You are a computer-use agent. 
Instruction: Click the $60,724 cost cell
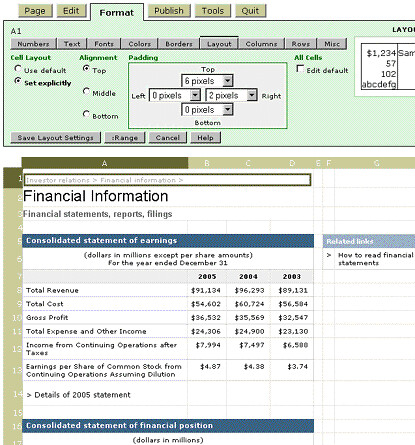coord(248,304)
